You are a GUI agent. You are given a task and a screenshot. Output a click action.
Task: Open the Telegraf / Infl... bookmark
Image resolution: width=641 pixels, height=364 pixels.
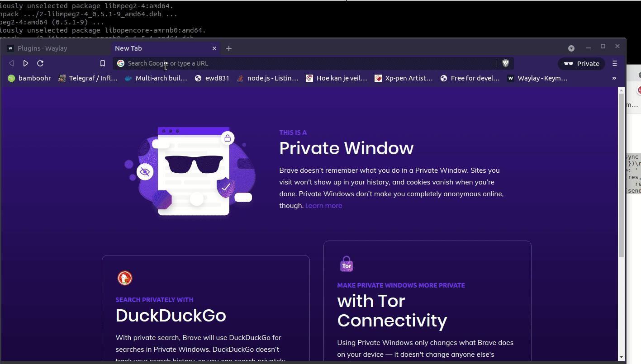tap(88, 78)
